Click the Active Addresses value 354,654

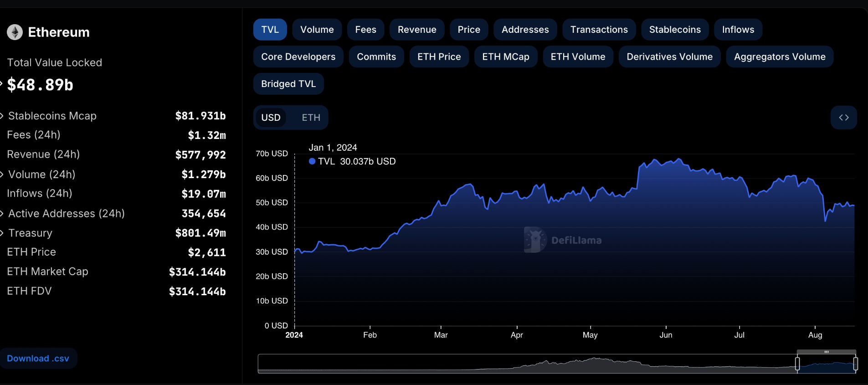pyautogui.click(x=204, y=214)
